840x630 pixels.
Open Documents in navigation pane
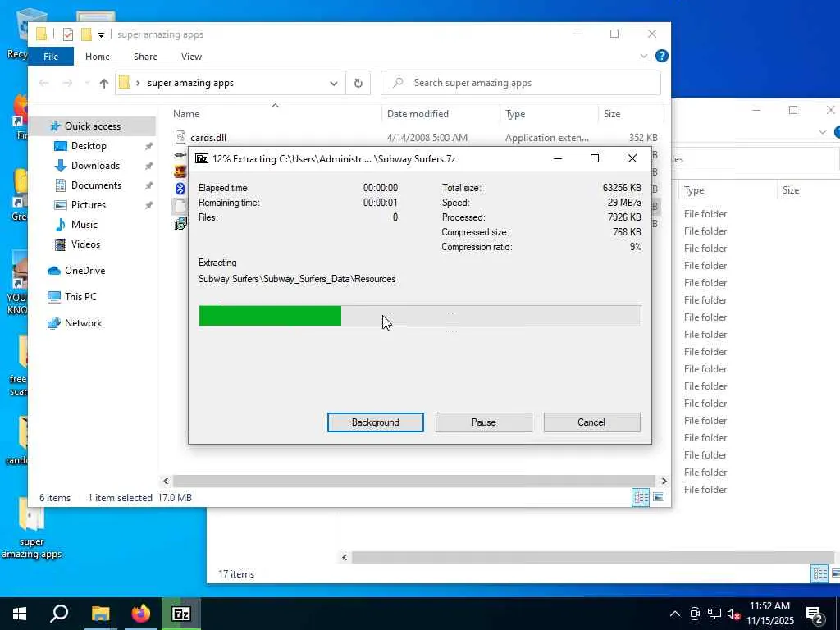pos(96,185)
